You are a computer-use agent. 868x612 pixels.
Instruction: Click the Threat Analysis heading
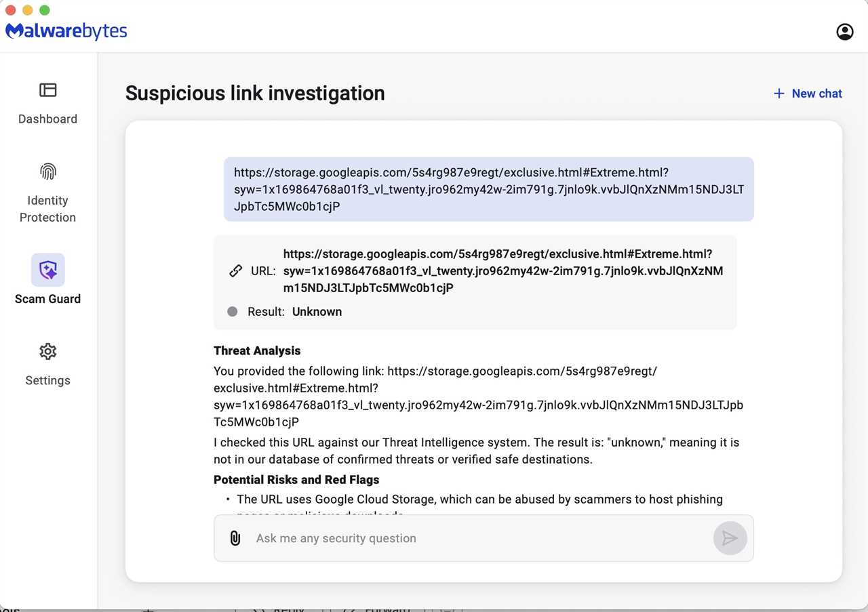click(257, 350)
